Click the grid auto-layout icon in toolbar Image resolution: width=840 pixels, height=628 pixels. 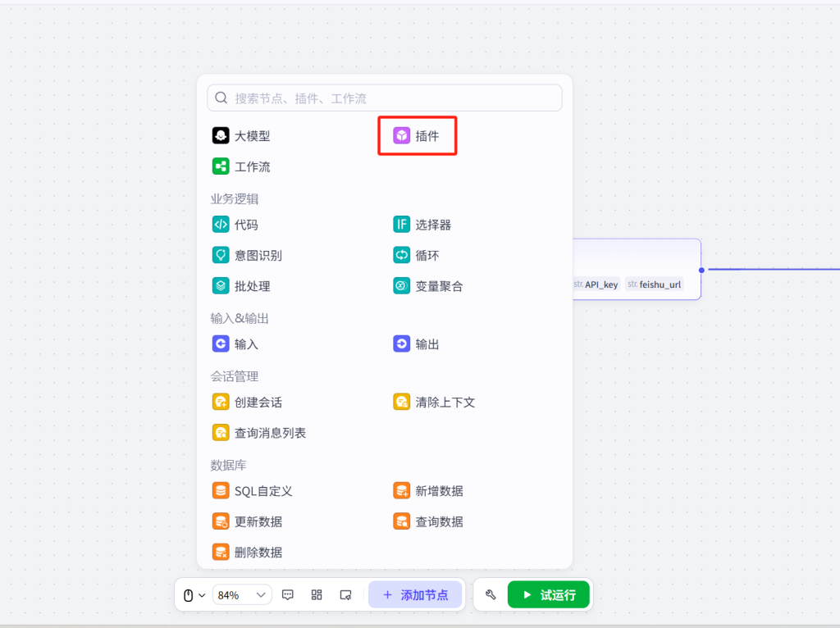(317, 595)
